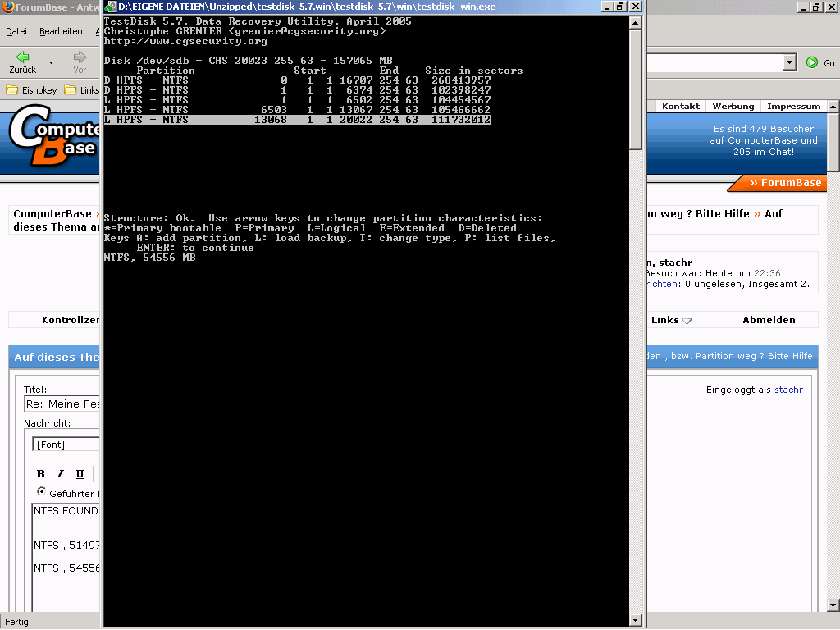Click Abmelden to log out
Viewport: 840px width, 630px height.
coord(769,320)
